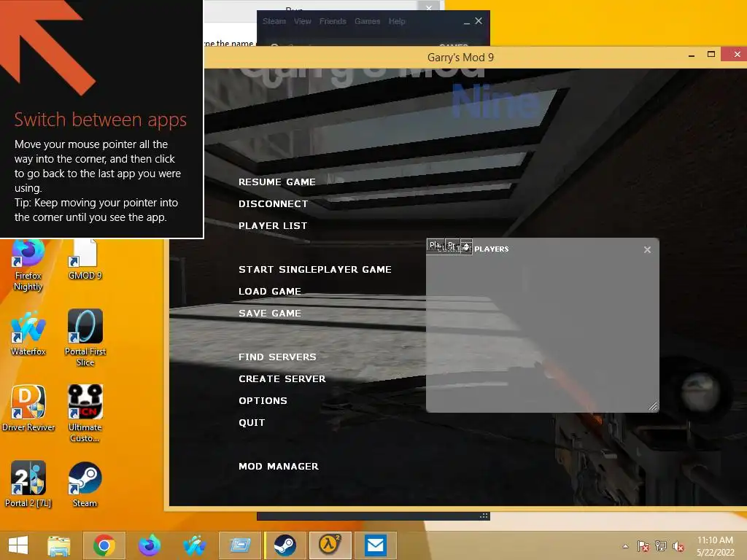Image resolution: width=747 pixels, height=560 pixels.
Task: Open the Mail app from the taskbar
Action: [x=376, y=545]
